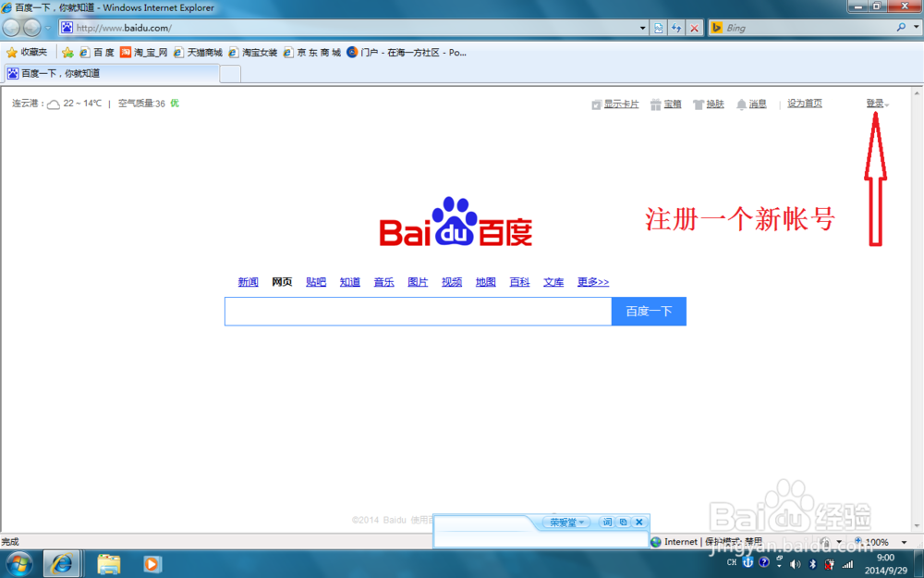Open the 视频 search category
Image resolution: width=924 pixels, height=578 pixels.
[x=452, y=282]
